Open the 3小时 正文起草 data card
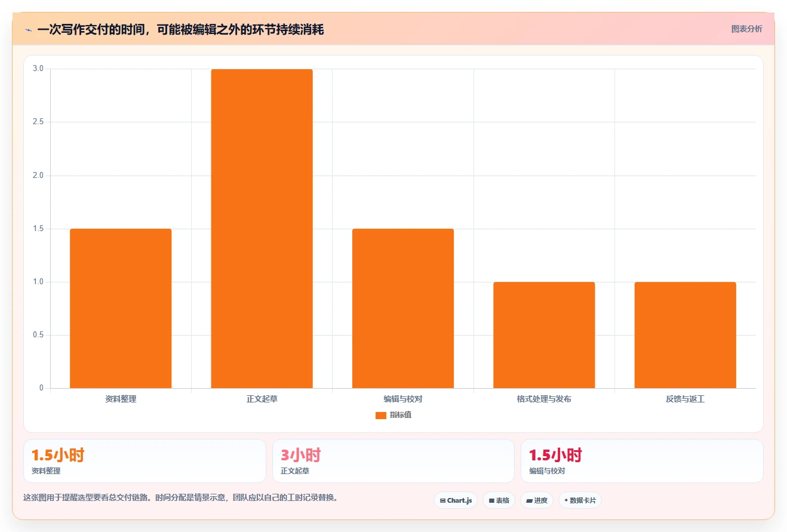The width and height of the screenshot is (787, 532). pyautogui.click(x=393, y=461)
